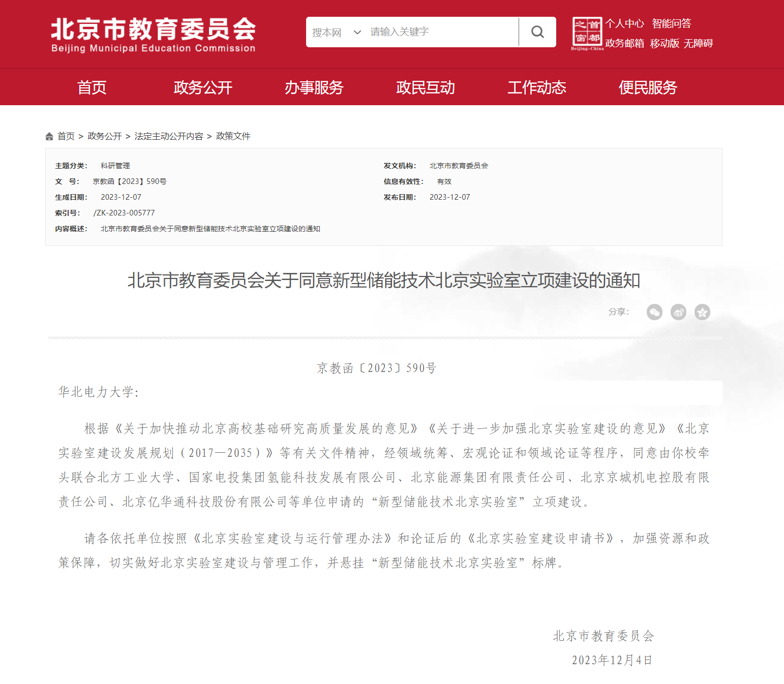The width and height of the screenshot is (784, 684).
Task: Expand the 搜本网 search scope dropdown
Action: tap(336, 33)
